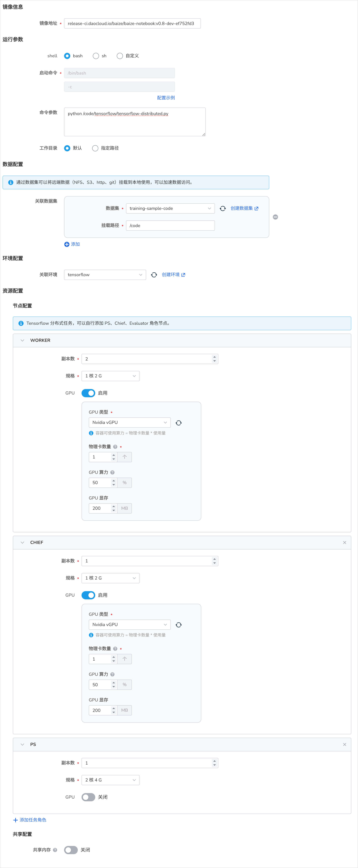Select bash shell option
358x868 pixels.
point(67,56)
